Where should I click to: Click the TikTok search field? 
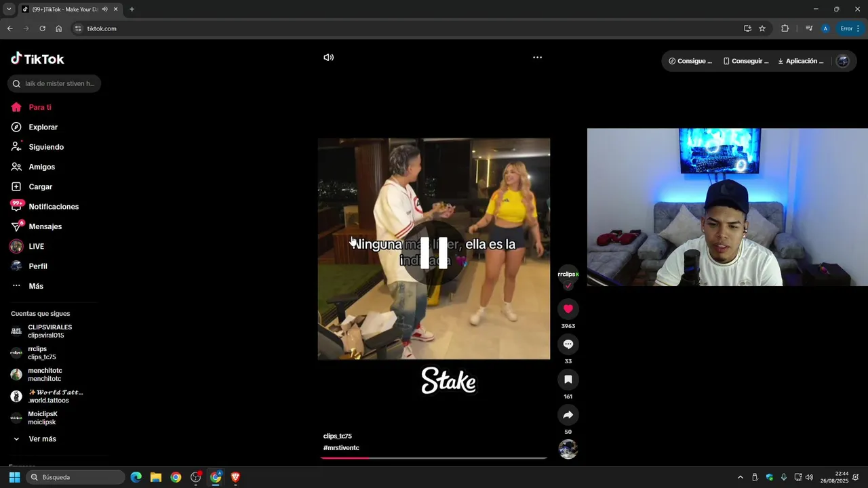(54, 83)
